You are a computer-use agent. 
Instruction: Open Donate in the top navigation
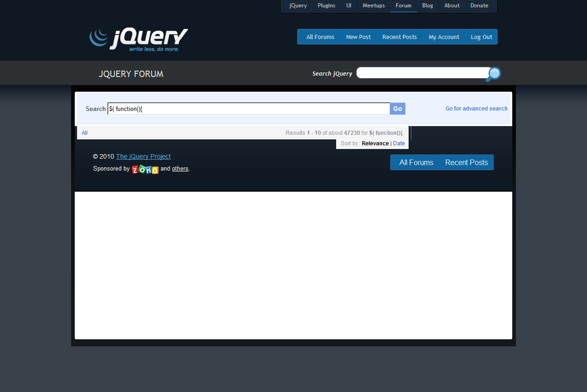479,6
